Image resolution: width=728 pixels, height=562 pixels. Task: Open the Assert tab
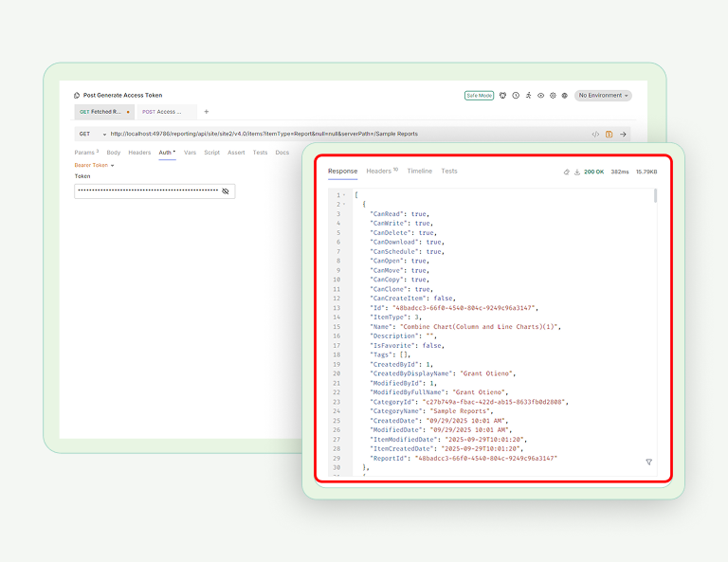(236, 153)
